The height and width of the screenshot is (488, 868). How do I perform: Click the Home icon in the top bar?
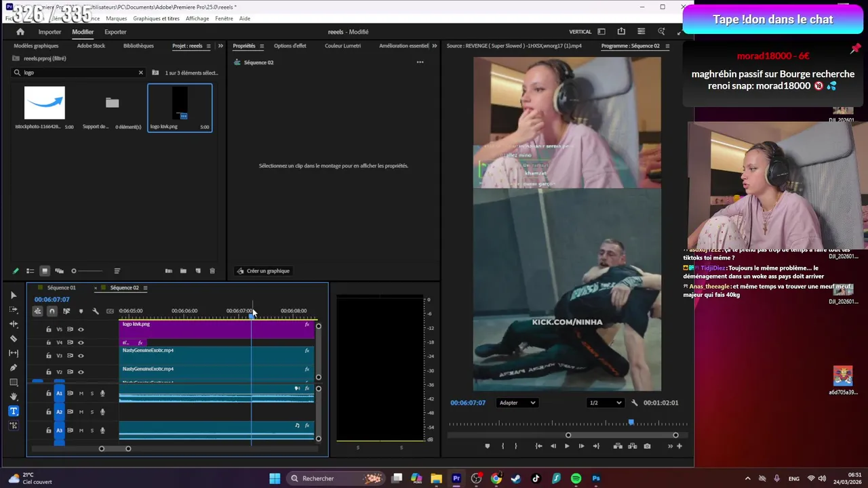tap(20, 32)
